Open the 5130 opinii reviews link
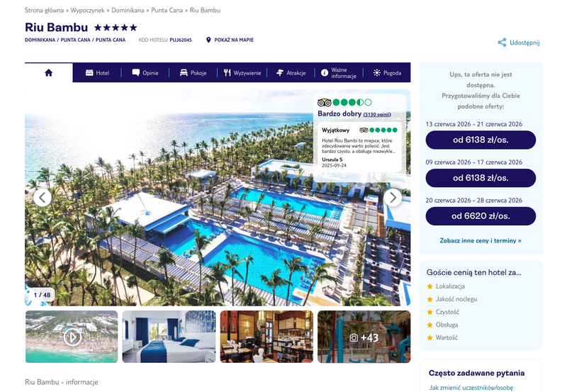The image size is (567, 392). pyautogui.click(x=377, y=114)
